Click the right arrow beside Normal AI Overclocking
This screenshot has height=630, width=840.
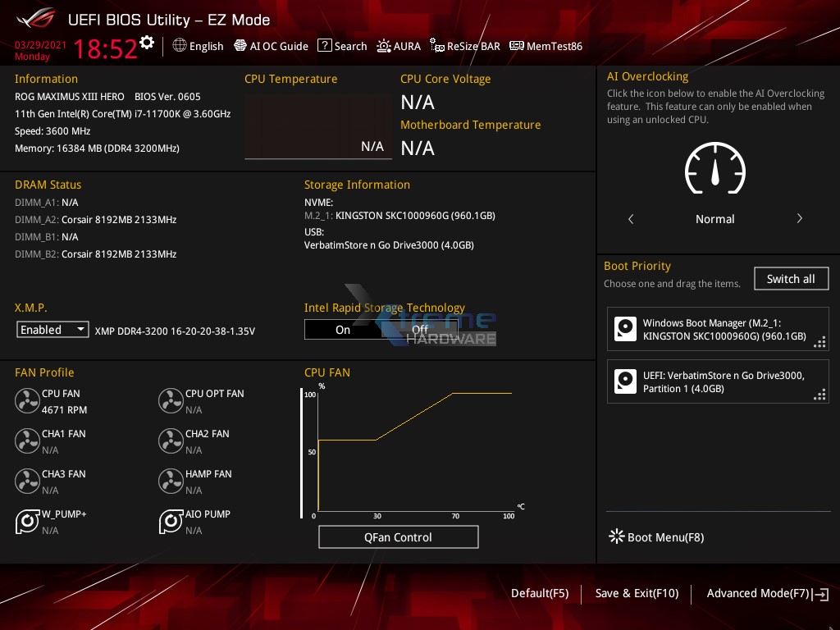[799, 219]
